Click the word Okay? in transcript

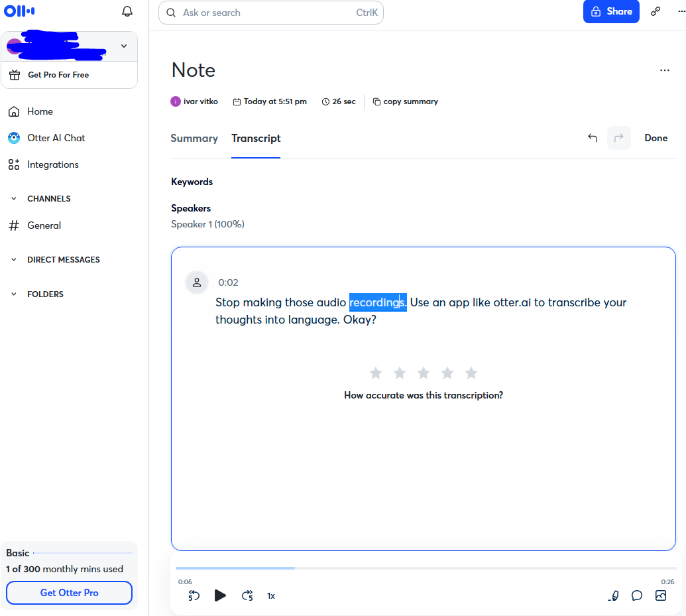(x=360, y=320)
